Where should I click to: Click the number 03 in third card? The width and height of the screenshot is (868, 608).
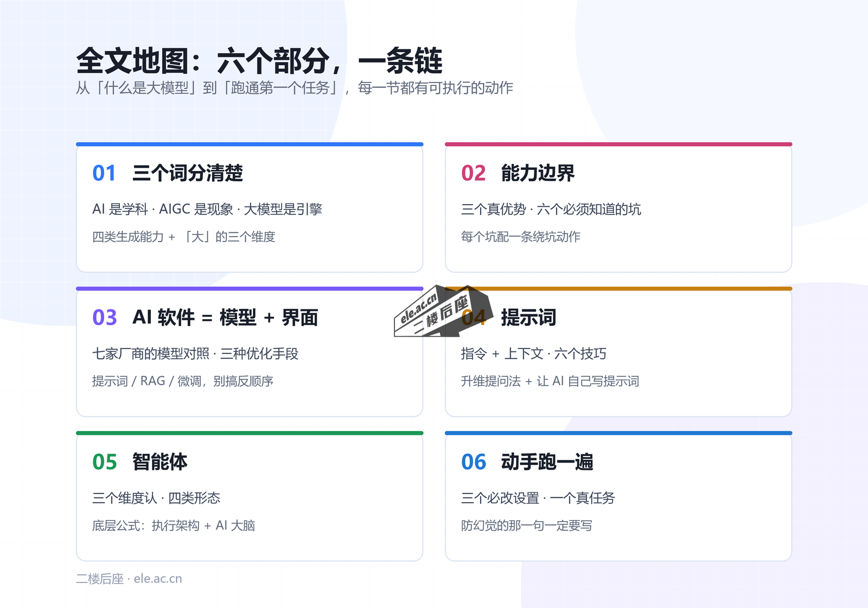(x=104, y=318)
